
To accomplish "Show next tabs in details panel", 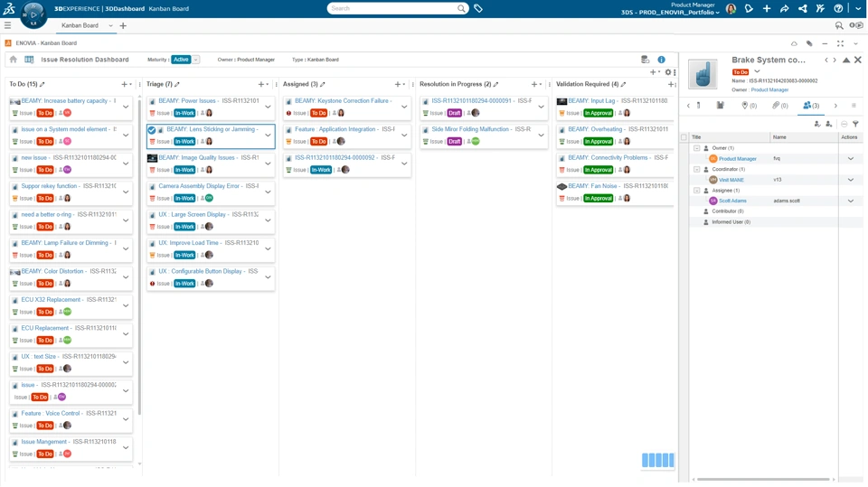I will [x=835, y=105].
